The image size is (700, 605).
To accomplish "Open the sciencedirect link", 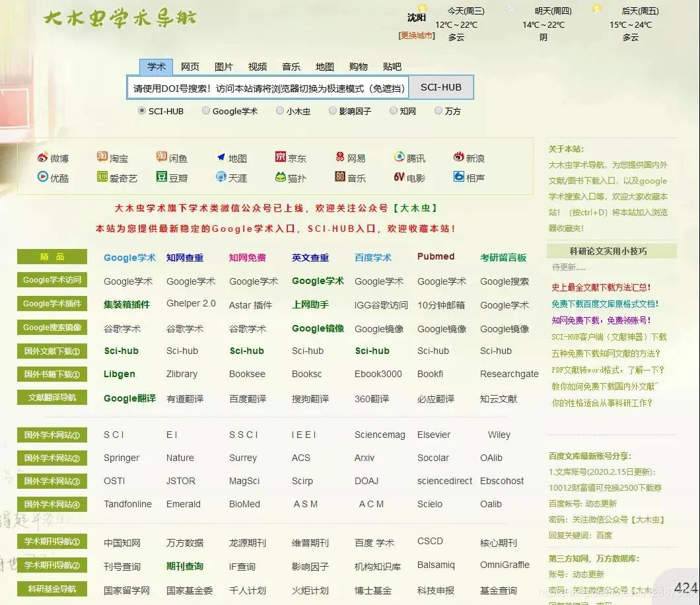I will [x=444, y=481].
